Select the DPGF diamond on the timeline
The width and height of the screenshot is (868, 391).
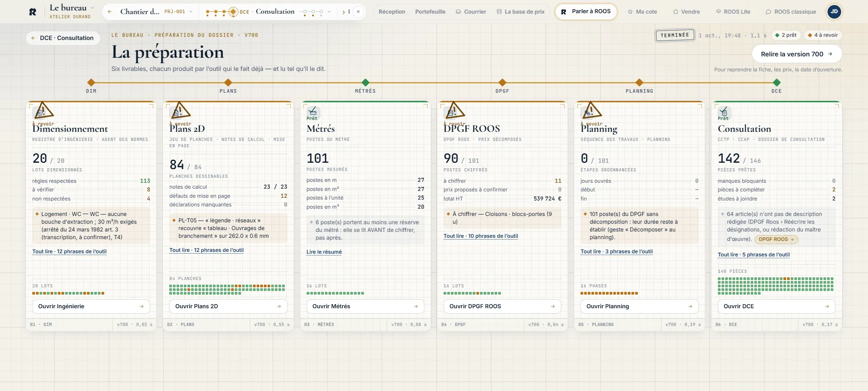pos(502,82)
